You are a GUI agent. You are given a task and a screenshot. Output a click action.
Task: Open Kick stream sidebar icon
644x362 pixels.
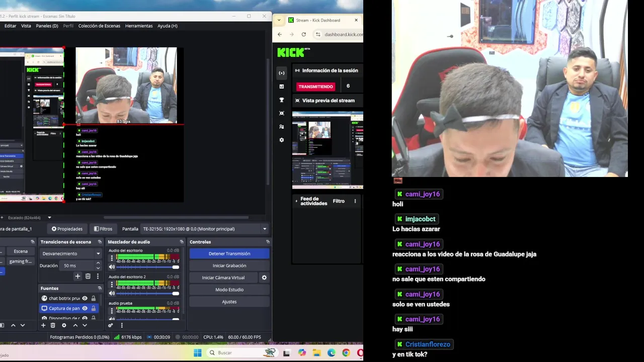282,73
